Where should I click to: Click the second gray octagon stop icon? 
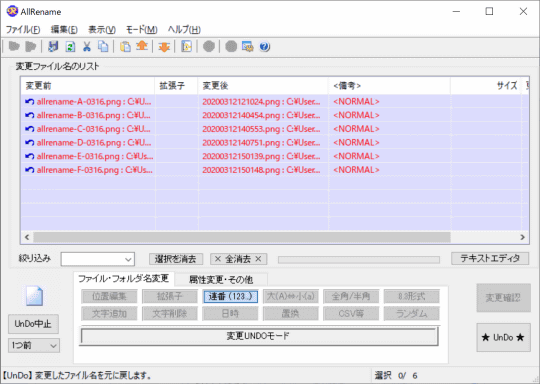(x=231, y=46)
